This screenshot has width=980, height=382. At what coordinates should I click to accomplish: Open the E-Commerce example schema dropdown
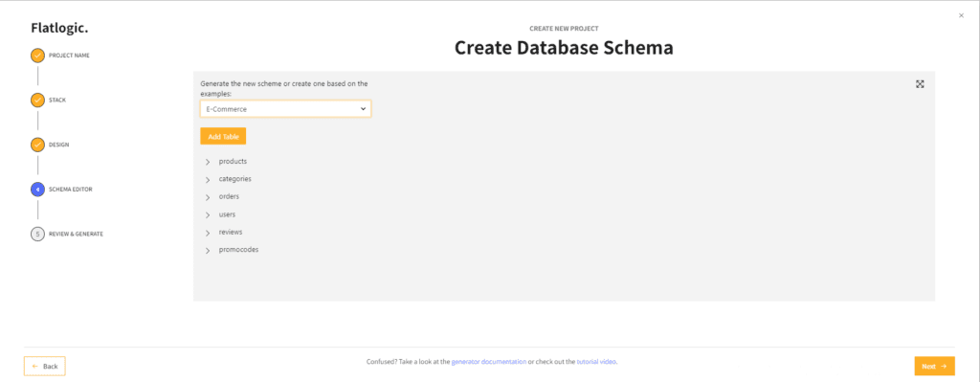(285, 109)
